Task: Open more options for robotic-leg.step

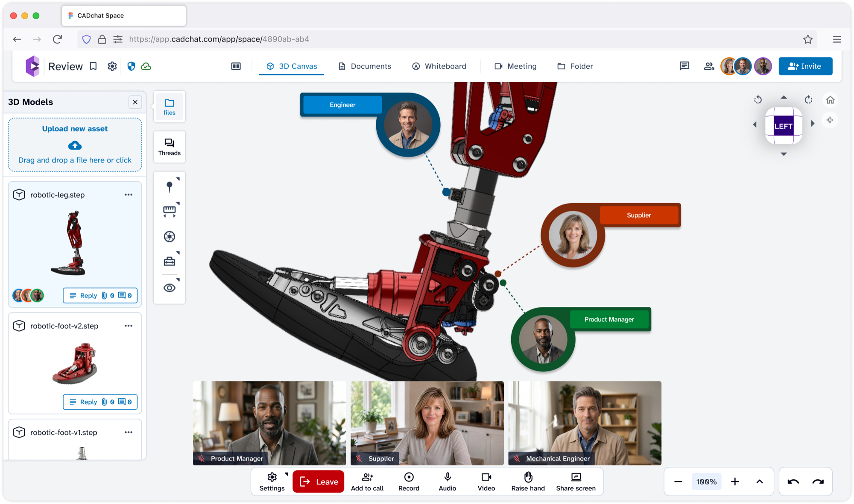Action: [129, 195]
